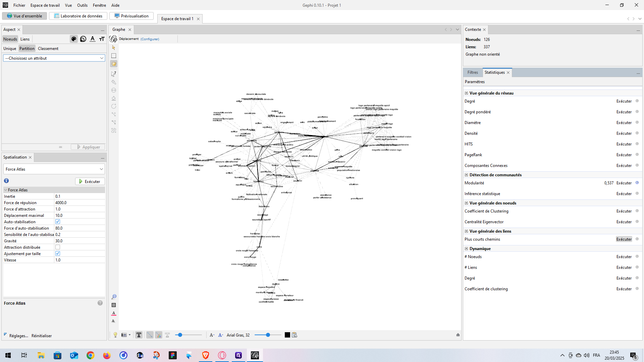Open the color palette icon in Aspect
Image resolution: width=644 pixels, height=362 pixels.
click(74, 39)
